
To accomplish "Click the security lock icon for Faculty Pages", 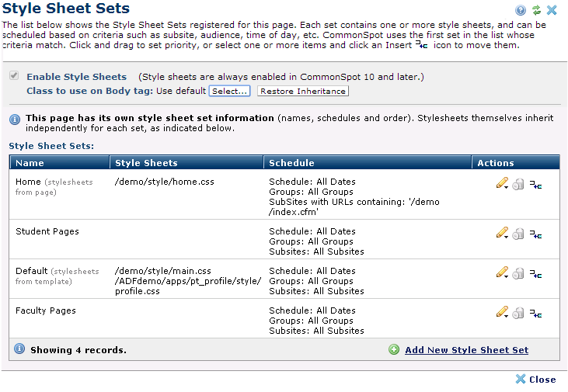I will click(518, 313).
